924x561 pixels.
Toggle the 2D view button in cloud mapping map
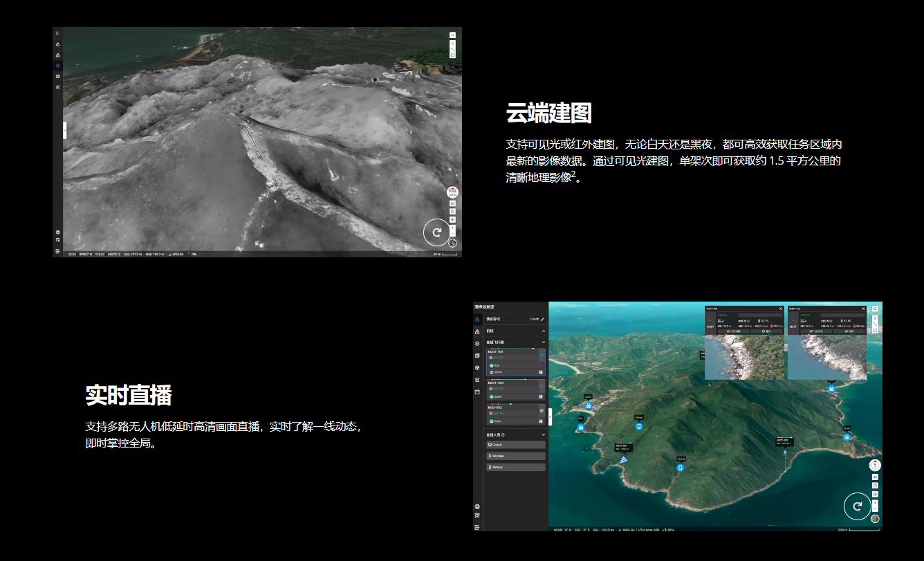tap(452, 203)
